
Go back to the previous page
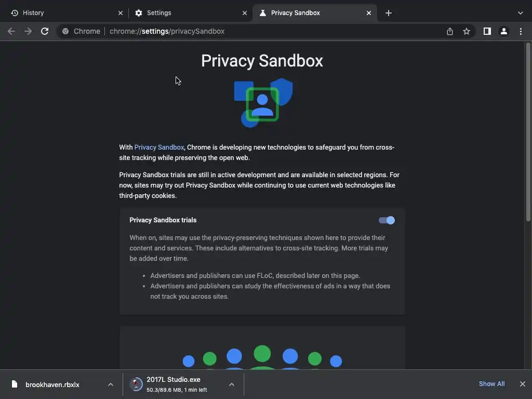tap(11, 31)
